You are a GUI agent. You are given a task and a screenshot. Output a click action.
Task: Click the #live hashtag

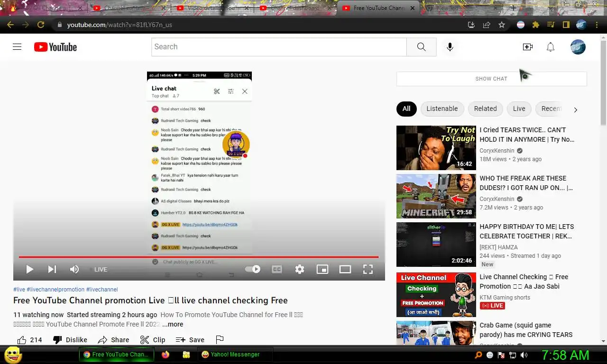pyautogui.click(x=19, y=290)
